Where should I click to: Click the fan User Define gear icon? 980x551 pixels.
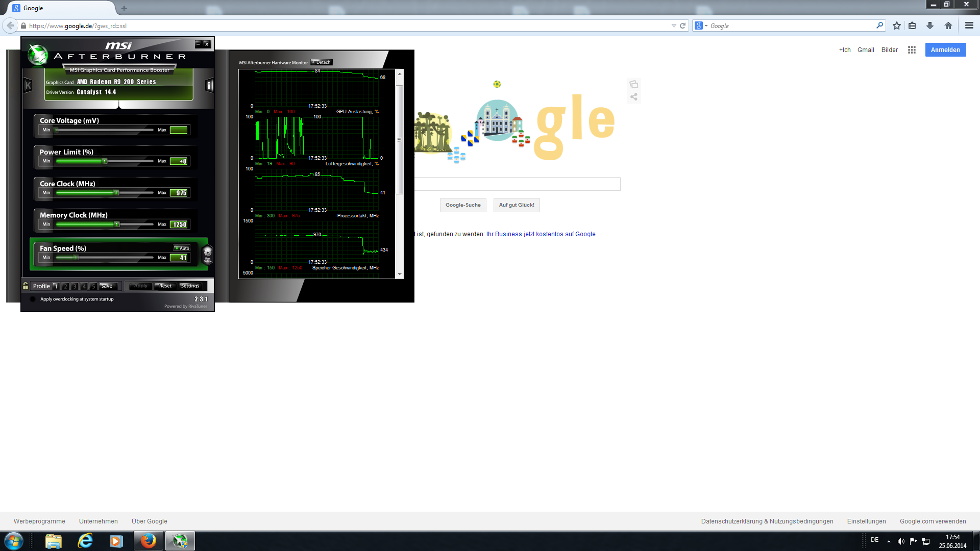(207, 254)
